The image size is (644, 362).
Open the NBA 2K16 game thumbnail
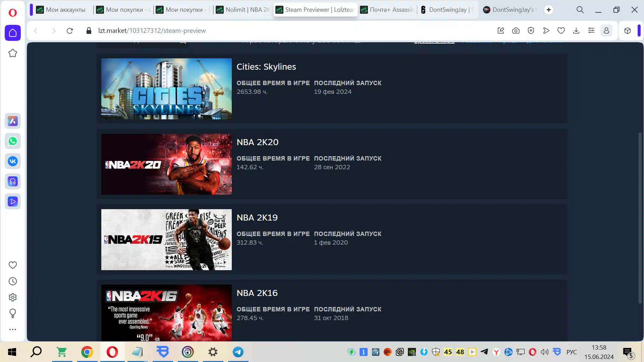tap(166, 313)
